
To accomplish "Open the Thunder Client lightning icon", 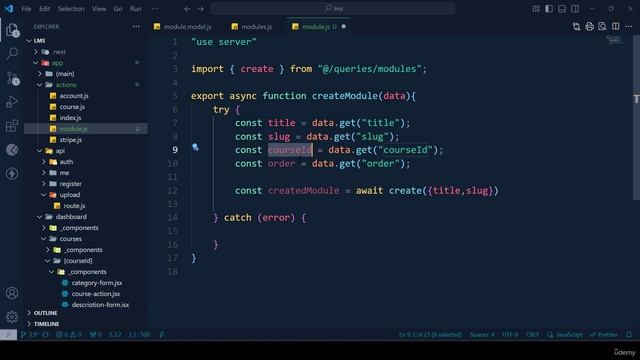I will [x=12, y=173].
